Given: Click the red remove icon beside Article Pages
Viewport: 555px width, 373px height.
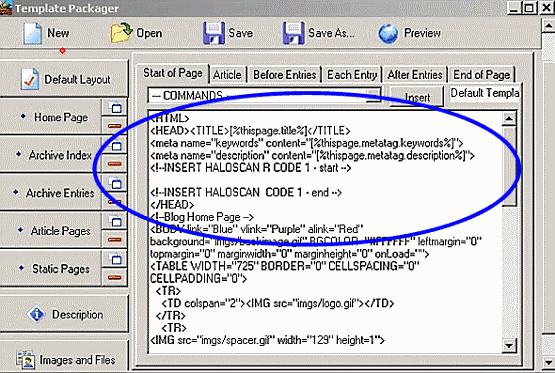Looking at the screenshot, I should click(115, 240).
